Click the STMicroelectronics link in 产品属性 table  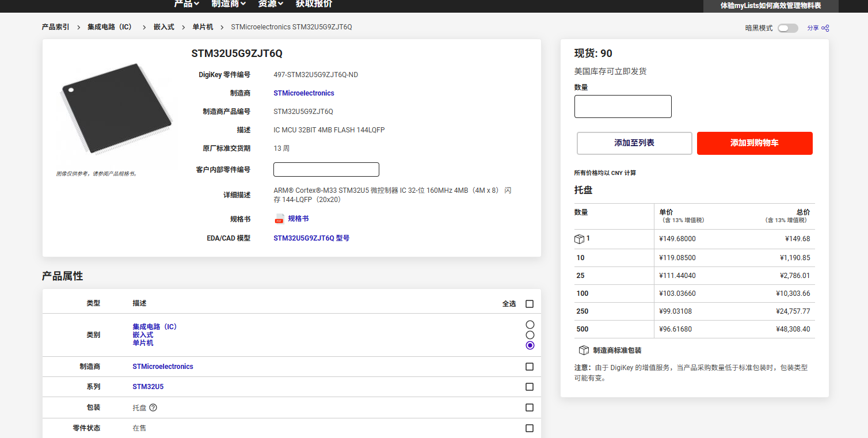click(163, 367)
